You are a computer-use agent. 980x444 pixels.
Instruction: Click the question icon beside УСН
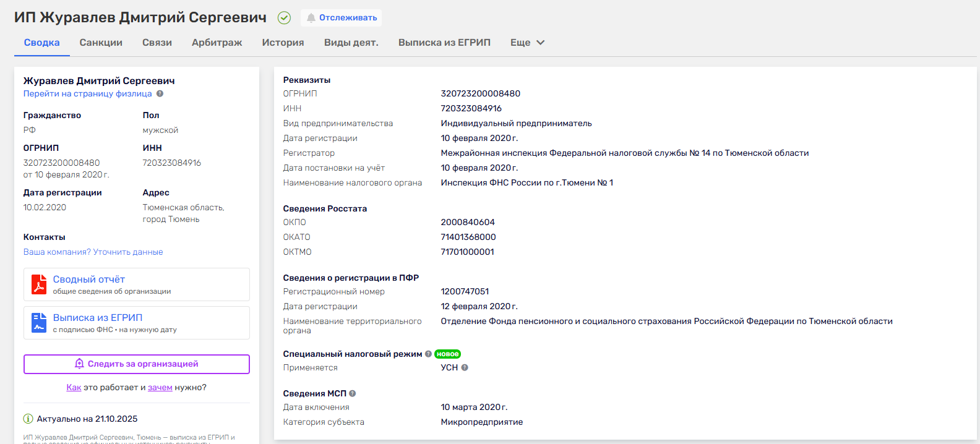point(465,368)
